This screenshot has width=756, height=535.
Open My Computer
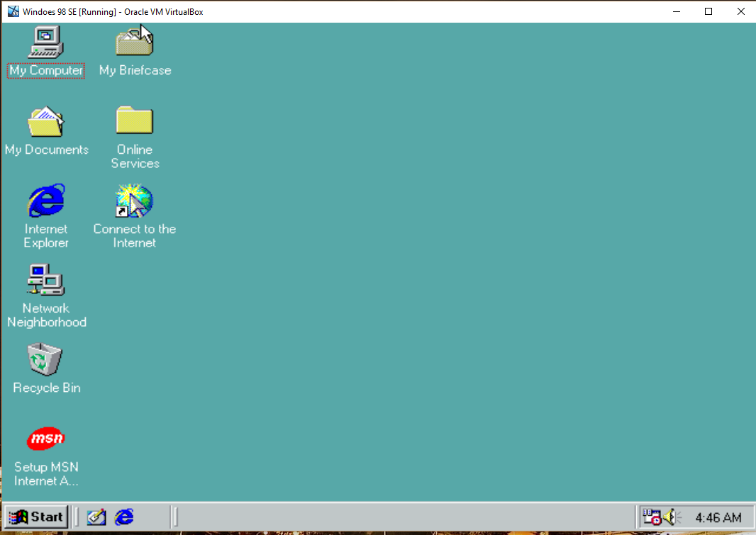pos(45,42)
